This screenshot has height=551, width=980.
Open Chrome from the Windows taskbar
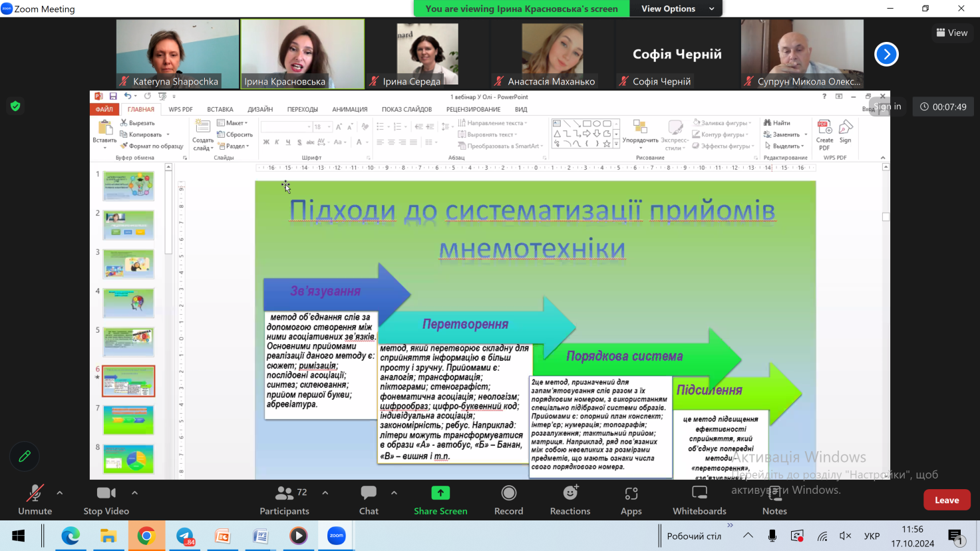(x=146, y=536)
